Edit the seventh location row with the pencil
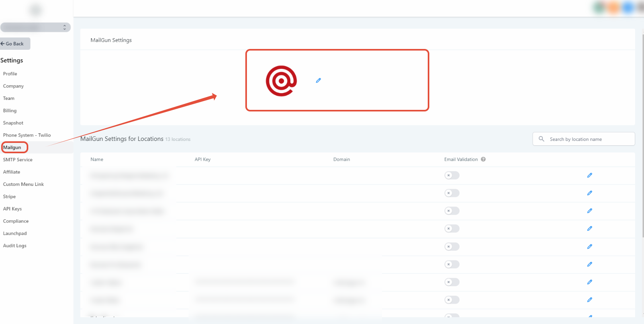Image resolution: width=644 pixels, height=324 pixels. pos(589,282)
